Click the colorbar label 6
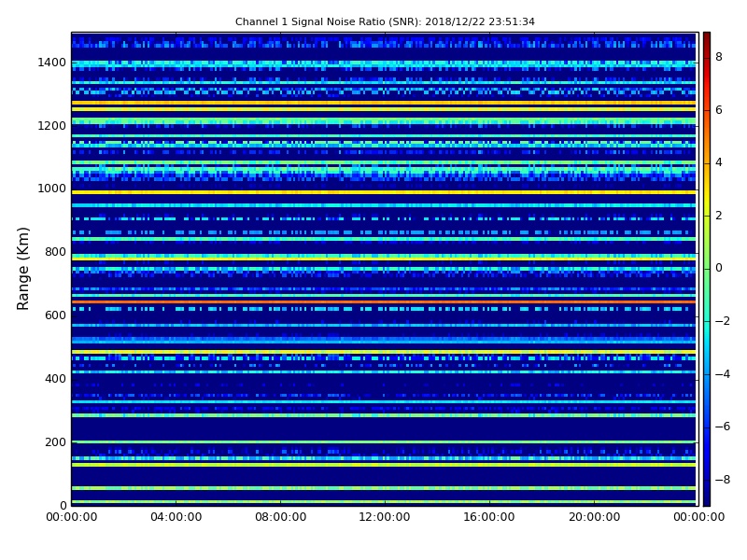The image size is (747, 560). [x=719, y=110]
